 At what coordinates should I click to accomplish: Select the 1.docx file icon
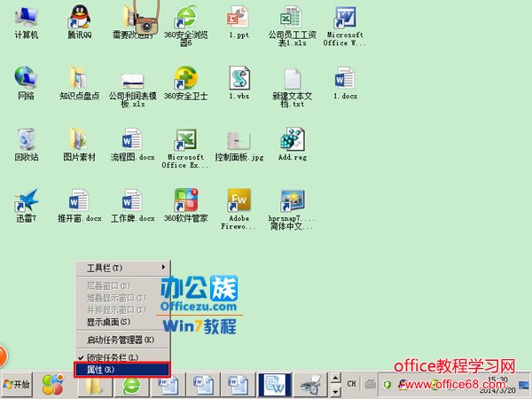pyautogui.click(x=345, y=83)
